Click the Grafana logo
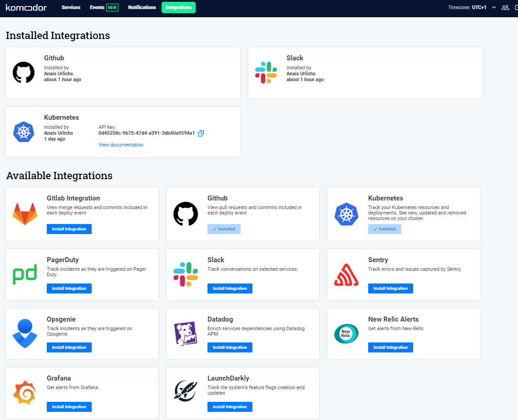518x420 pixels. point(25,392)
